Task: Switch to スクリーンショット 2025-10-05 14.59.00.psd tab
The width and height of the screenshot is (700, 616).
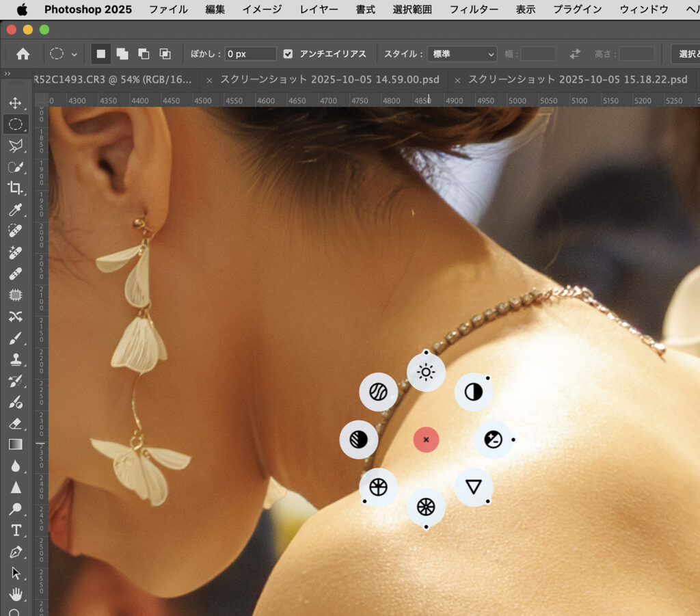Action: [x=329, y=80]
